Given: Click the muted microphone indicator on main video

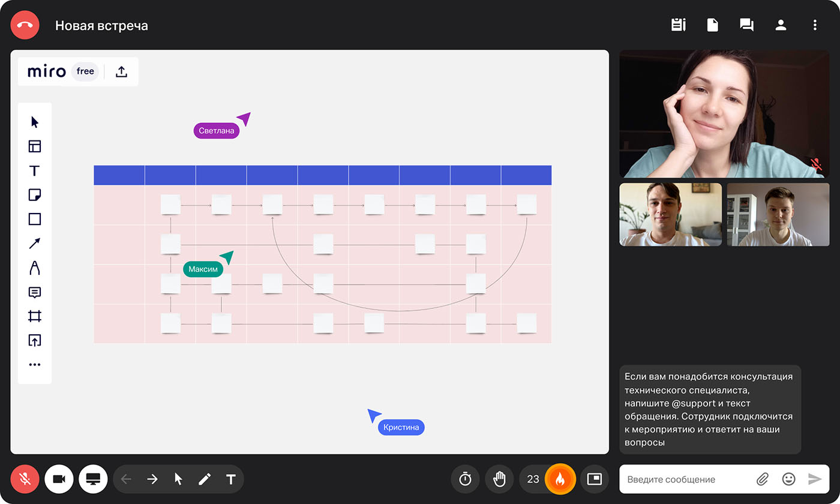Looking at the screenshot, I should (x=815, y=164).
